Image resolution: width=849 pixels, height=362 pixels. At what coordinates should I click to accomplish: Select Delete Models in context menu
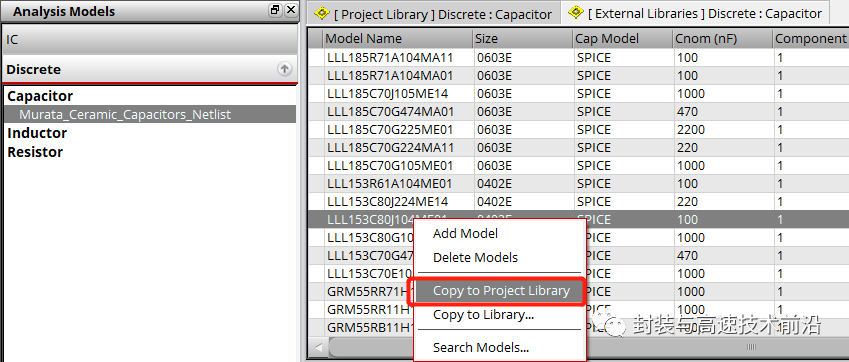(475, 258)
